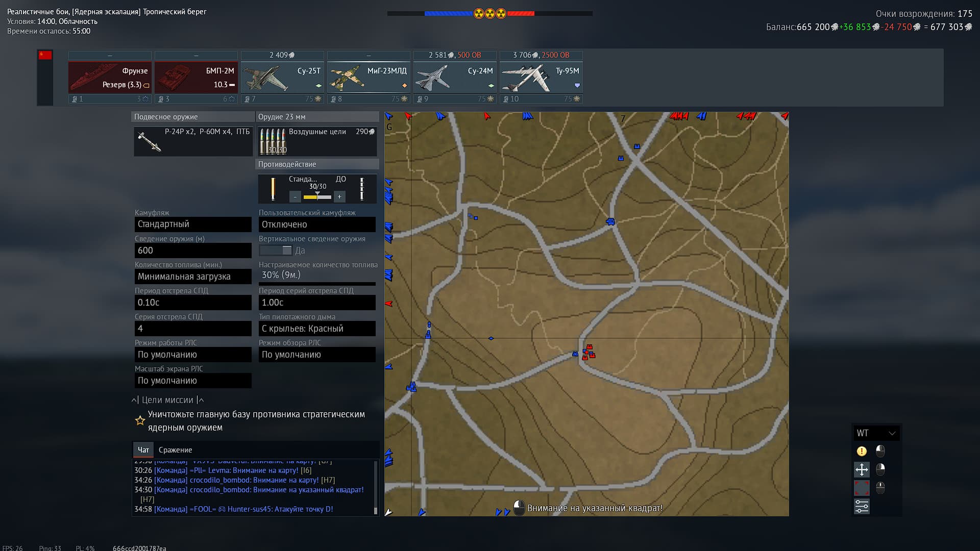Expand fuel amount Минимальная загрузка dropdown
Viewport: 980px width, 551px height.
(x=193, y=277)
